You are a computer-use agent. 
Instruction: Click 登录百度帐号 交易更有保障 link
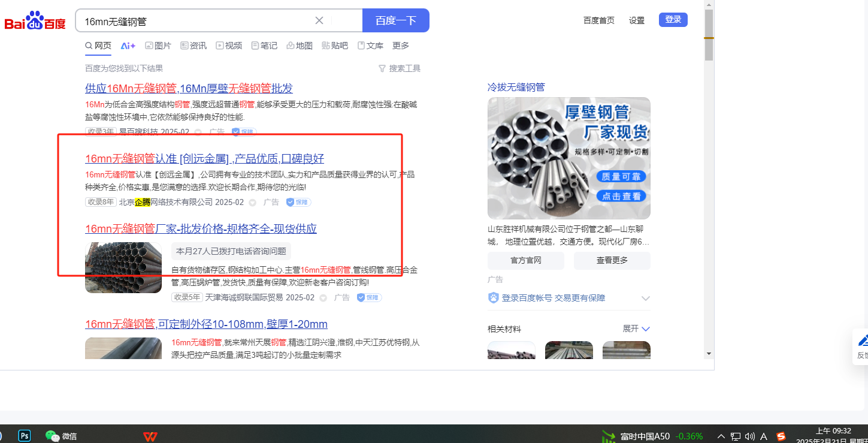click(x=554, y=298)
